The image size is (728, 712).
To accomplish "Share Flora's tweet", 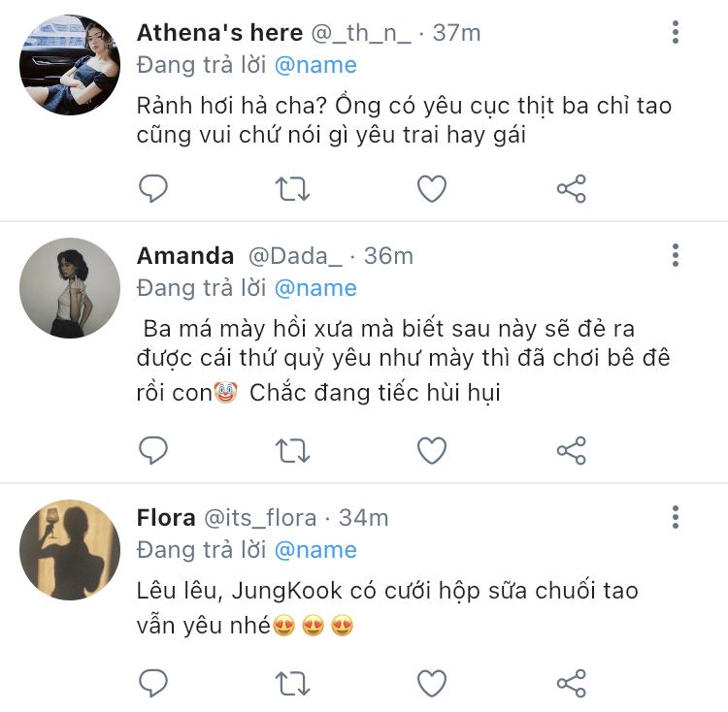I will pyautogui.click(x=572, y=683).
